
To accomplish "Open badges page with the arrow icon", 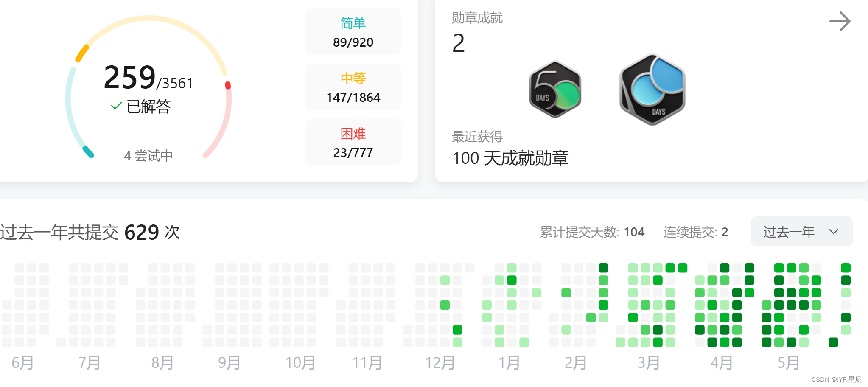I will coord(840,21).
